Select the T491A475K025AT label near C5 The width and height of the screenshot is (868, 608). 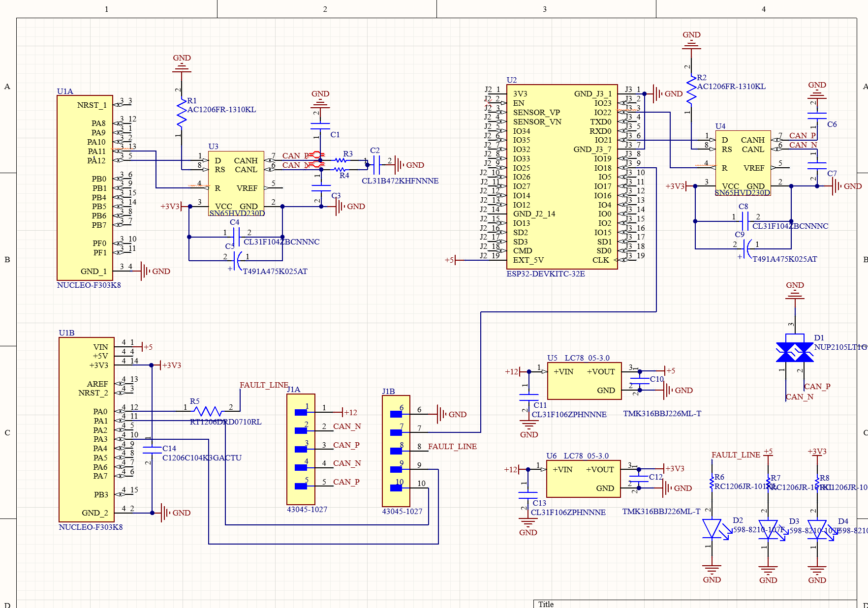275,272
